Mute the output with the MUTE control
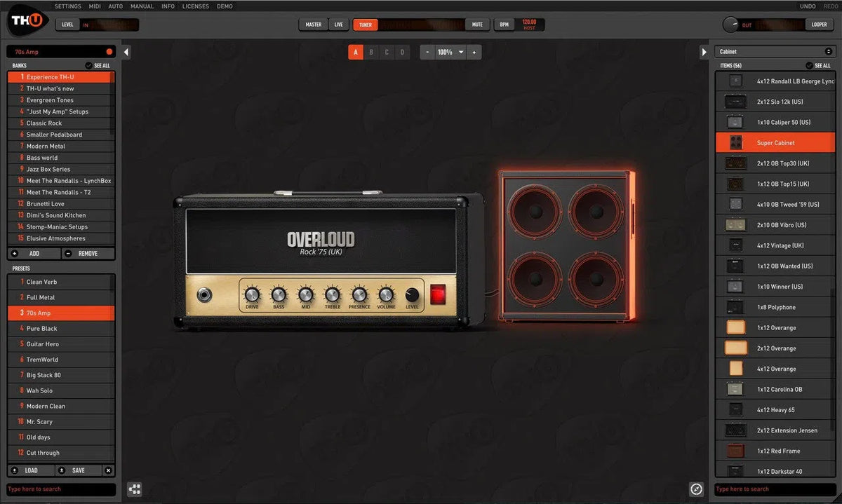842x504 pixels. pyautogui.click(x=477, y=23)
